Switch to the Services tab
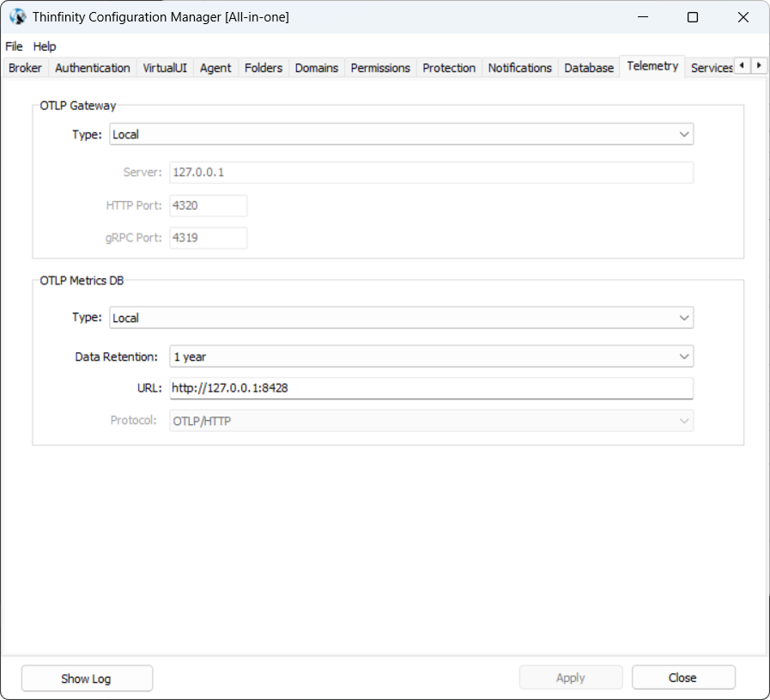Viewport: 770px width, 700px height. pos(712,68)
